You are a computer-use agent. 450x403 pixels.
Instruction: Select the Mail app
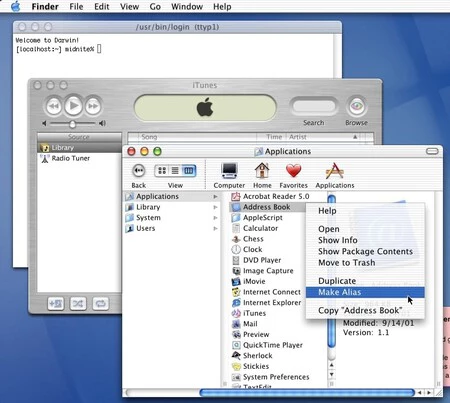coord(245,324)
